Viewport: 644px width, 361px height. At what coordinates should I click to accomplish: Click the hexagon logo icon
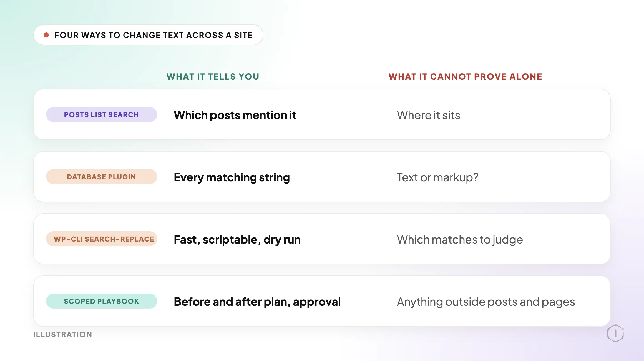click(x=615, y=333)
